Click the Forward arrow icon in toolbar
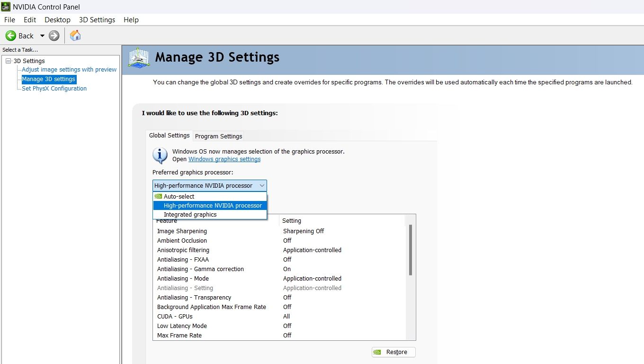Viewport: 644px width, 364px height. [54, 36]
